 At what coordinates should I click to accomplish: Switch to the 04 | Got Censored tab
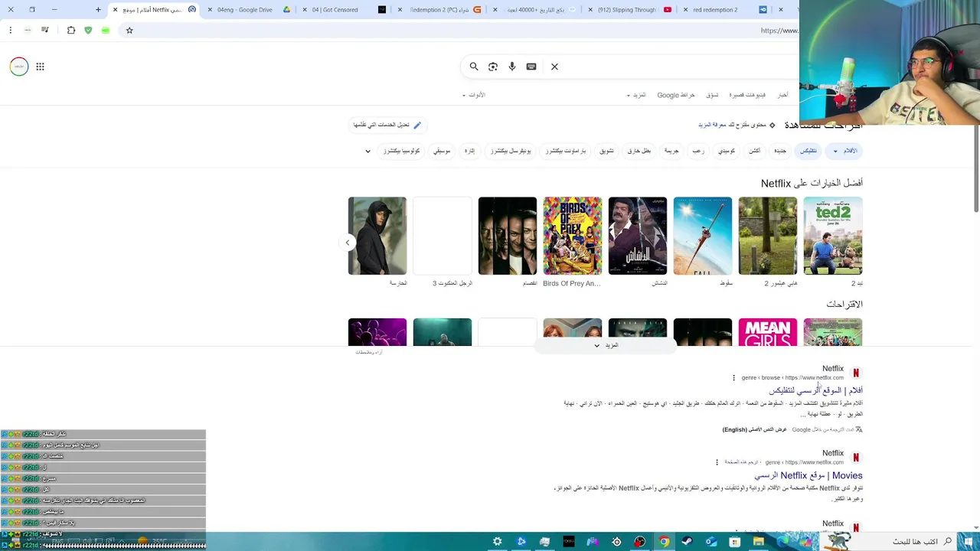pyautogui.click(x=345, y=10)
